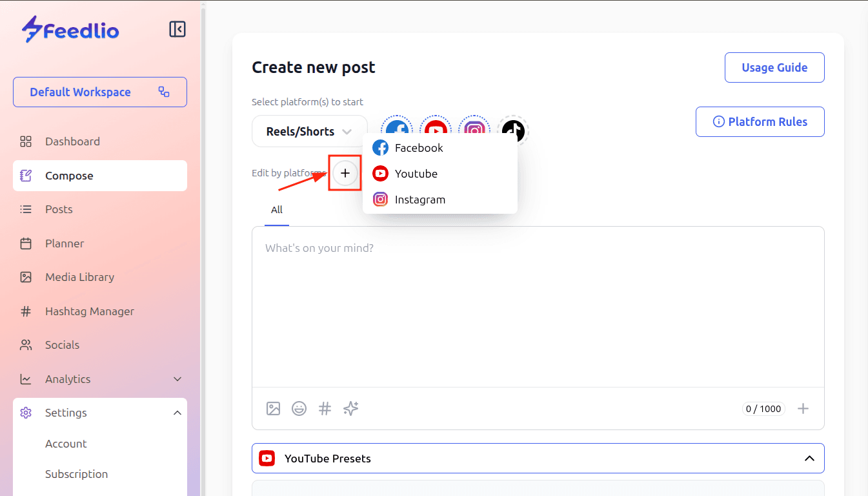
Task: Collapse the sidebar using the panel icon
Action: tap(177, 29)
